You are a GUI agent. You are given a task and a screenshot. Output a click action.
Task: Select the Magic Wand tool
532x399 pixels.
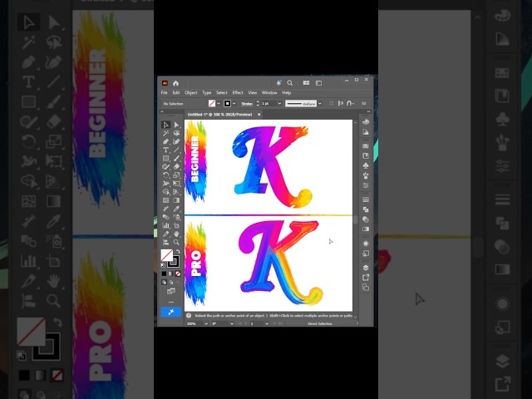tap(166, 133)
